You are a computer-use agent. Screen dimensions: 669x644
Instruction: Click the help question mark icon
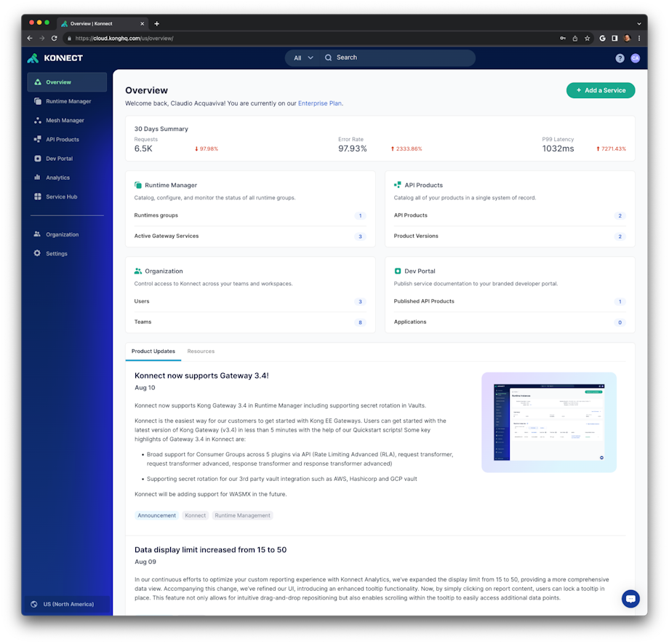tap(620, 57)
